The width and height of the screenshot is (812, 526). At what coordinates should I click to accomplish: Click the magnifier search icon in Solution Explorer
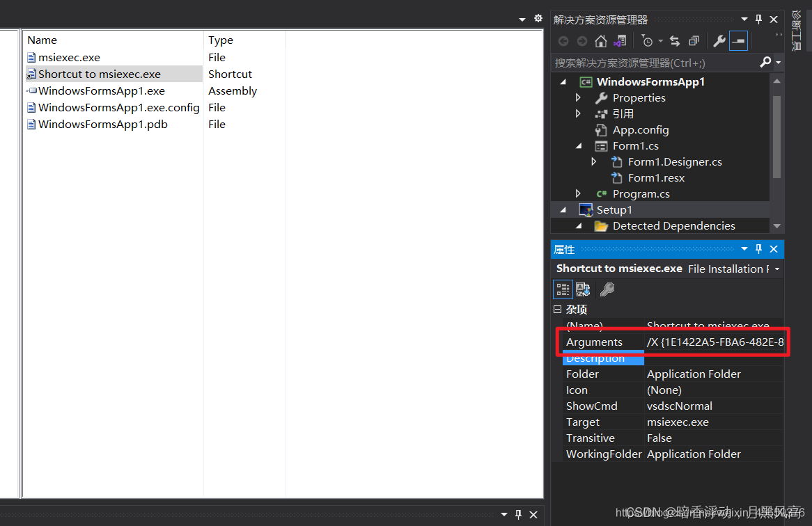(765, 63)
